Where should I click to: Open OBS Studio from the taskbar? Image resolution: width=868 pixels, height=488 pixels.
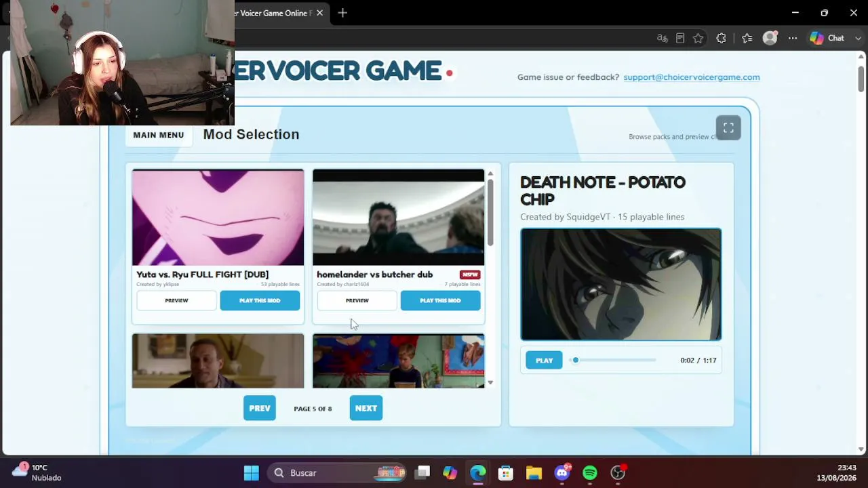[x=618, y=472]
